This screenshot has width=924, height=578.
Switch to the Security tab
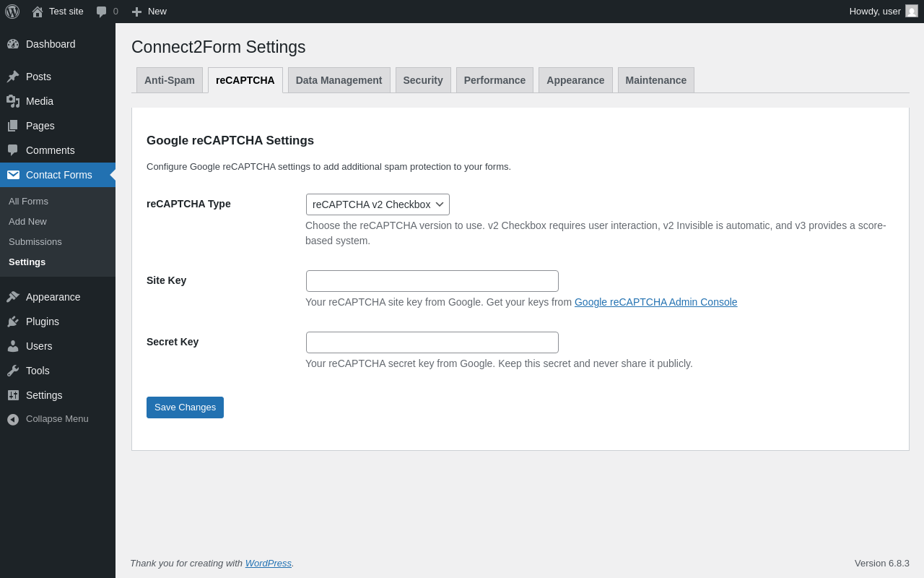pos(423,80)
